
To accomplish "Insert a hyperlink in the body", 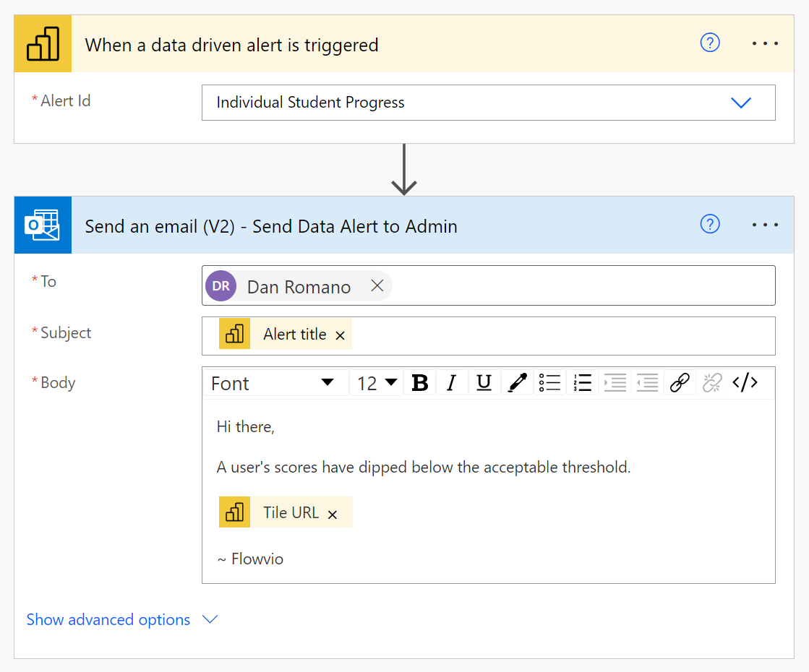I will (x=680, y=383).
